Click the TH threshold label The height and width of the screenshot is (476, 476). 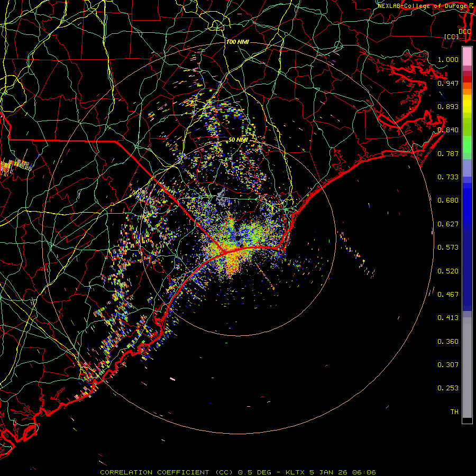point(454,412)
